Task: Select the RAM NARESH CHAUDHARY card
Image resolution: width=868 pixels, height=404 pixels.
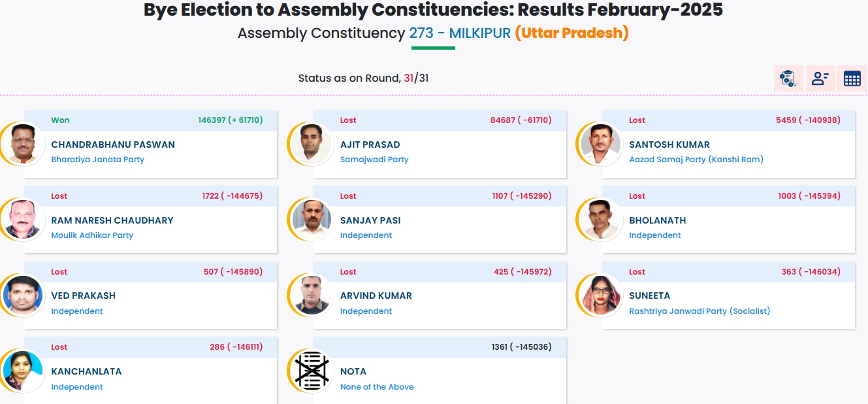Action: [x=150, y=220]
